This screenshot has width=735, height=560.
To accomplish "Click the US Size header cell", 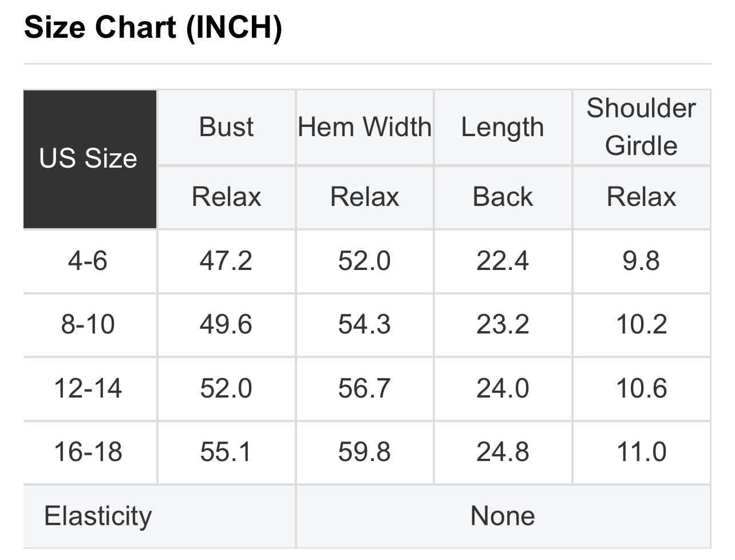I will click(x=89, y=158).
